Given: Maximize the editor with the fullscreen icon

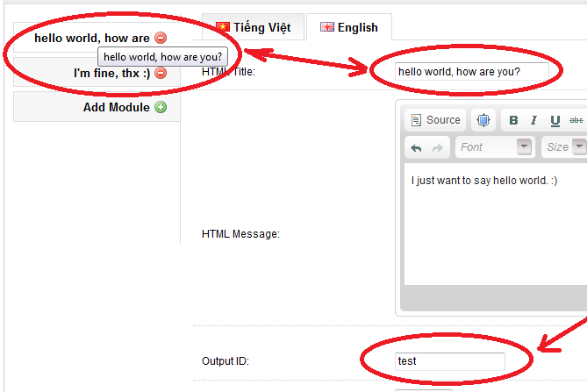Looking at the screenshot, I should [x=483, y=120].
